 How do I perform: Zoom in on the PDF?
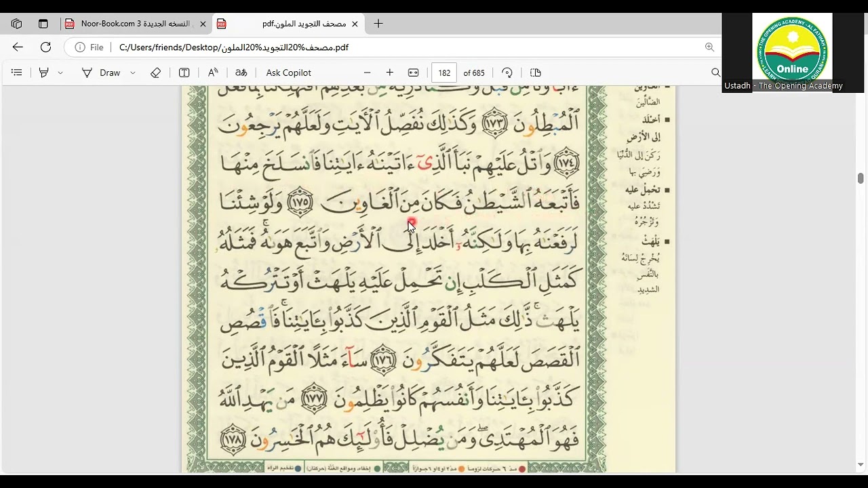[x=390, y=73]
